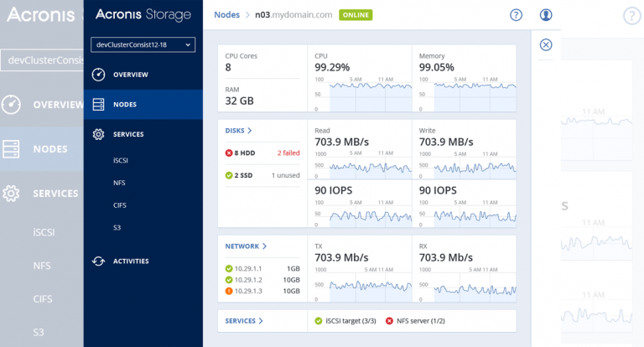The height and width of the screenshot is (347, 644).
Task: Click iSCSI target (3/3) service status
Action: point(351,321)
